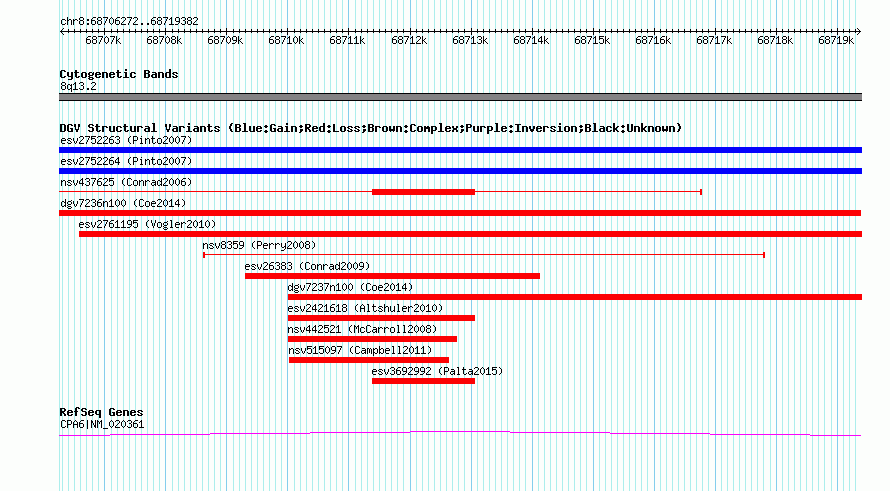
Task: Click the nsv442521 (McCarroll2008) label
Action: click(362, 329)
